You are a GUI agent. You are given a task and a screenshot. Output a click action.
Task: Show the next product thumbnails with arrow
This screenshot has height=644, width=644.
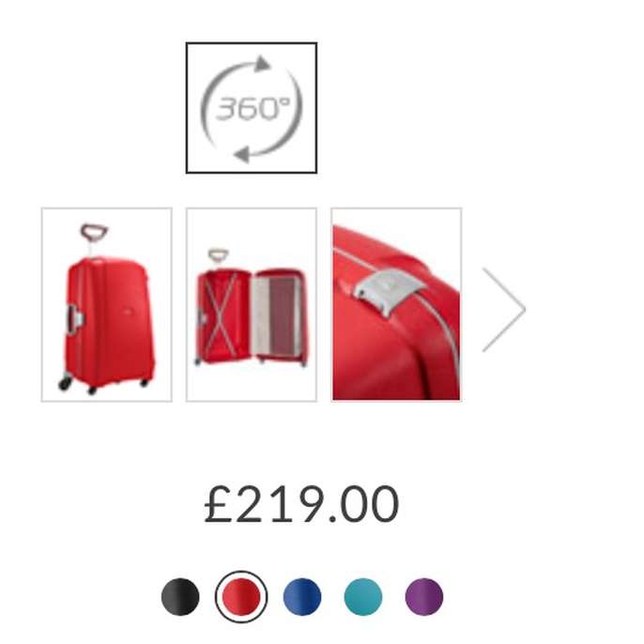click(503, 310)
